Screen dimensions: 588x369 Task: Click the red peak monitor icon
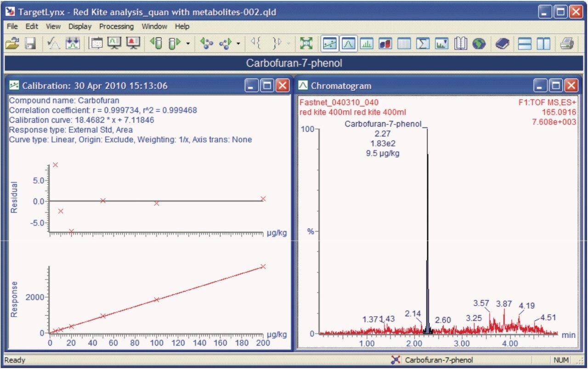pyautogui.click(x=133, y=44)
